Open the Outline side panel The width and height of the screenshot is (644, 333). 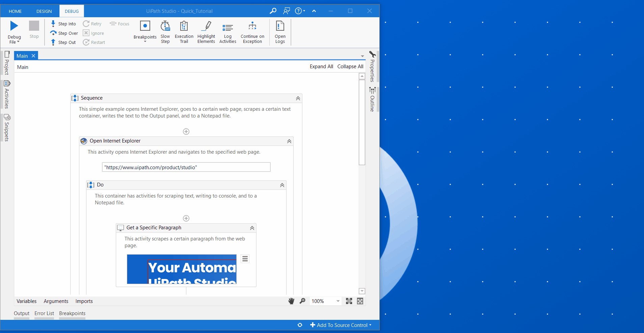(x=372, y=99)
